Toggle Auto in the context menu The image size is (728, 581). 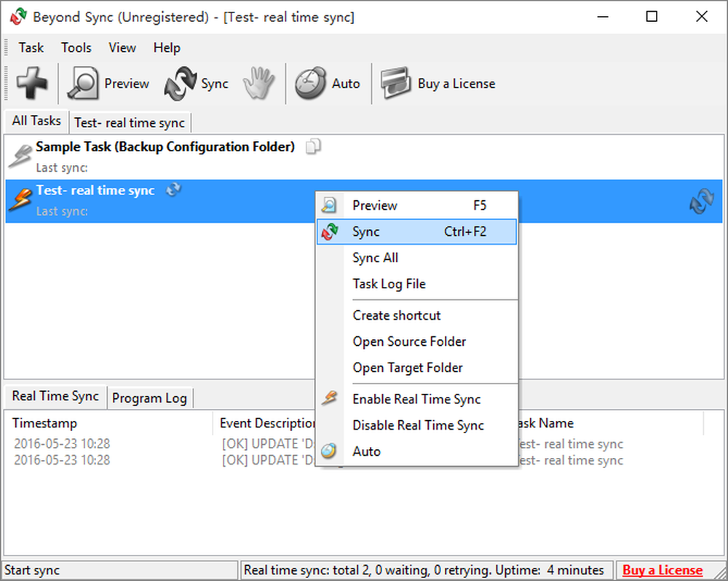pos(366,451)
